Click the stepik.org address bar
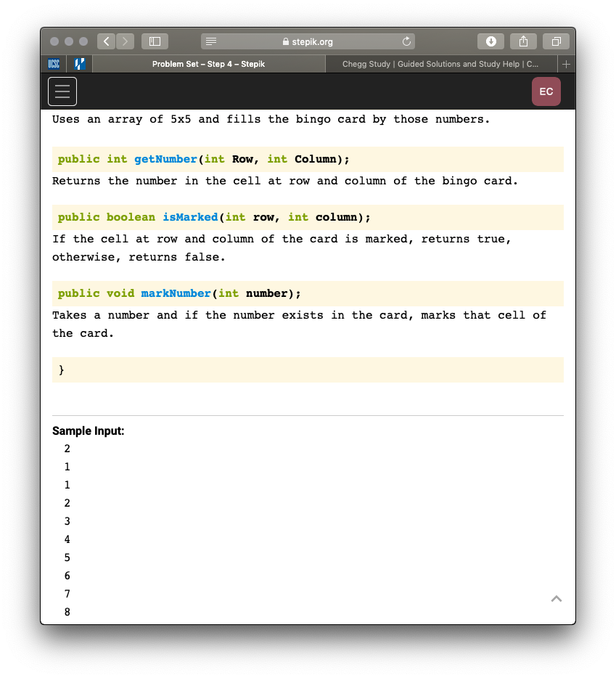This screenshot has width=616, height=678. tap(308, 41)
